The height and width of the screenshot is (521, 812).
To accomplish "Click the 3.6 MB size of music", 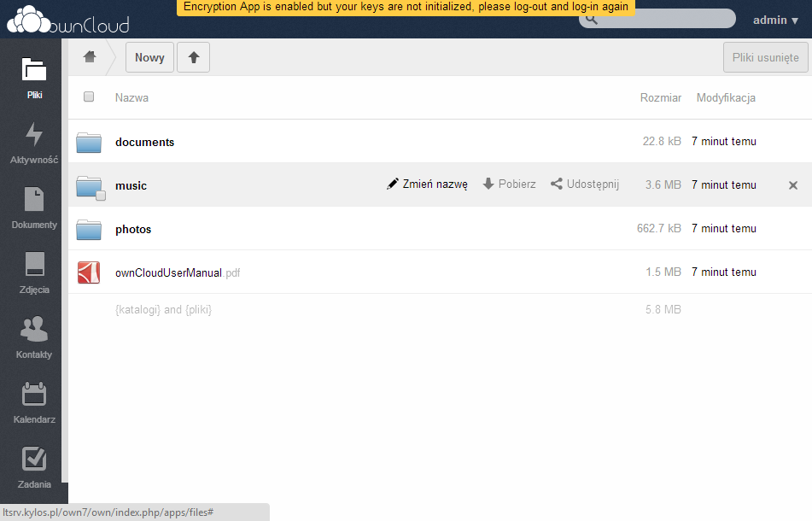I will 663,184.
